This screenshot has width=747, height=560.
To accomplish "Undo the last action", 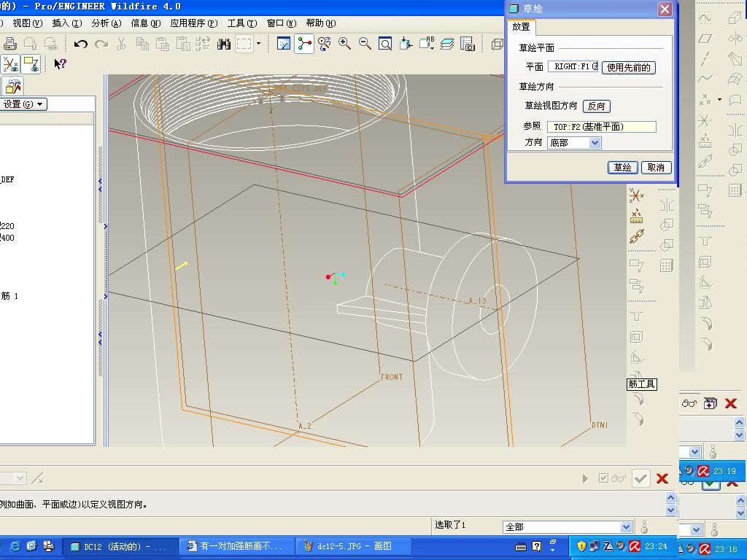I will click(80, 44).
